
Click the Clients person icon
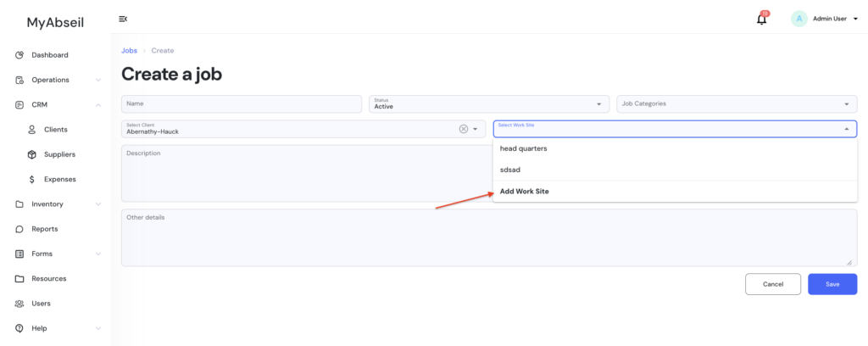coord(31,130)
